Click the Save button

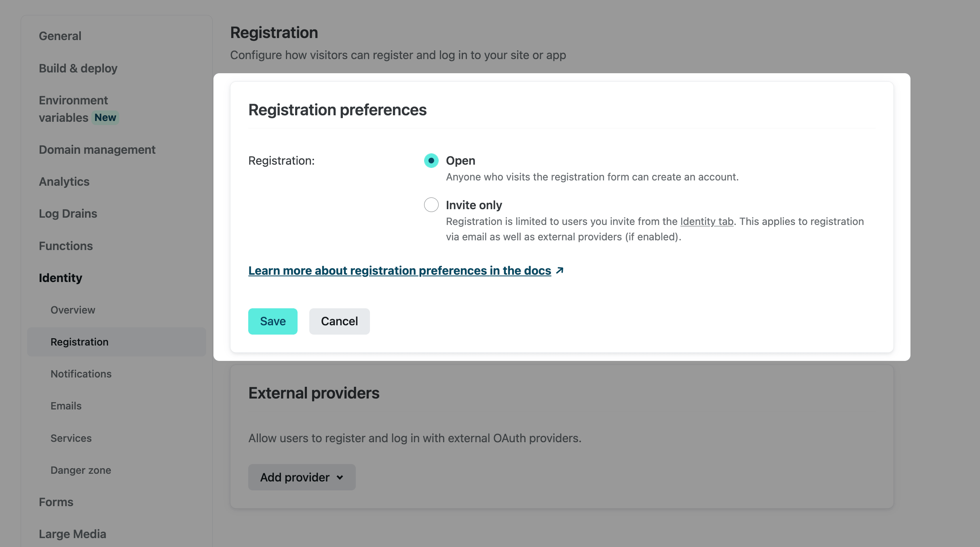click(272, 321)
